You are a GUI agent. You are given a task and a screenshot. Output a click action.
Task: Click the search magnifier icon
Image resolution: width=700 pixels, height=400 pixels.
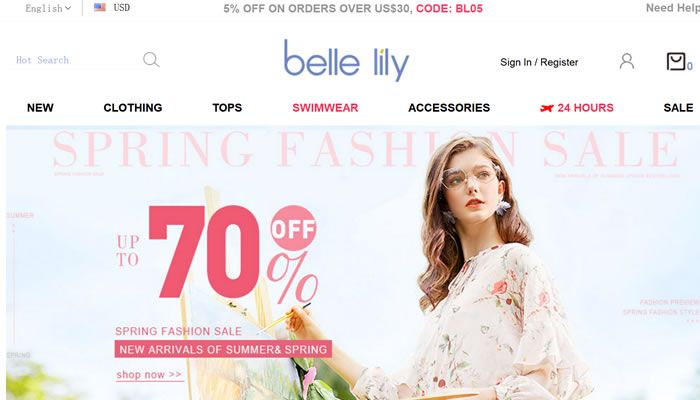click(x=151, y=59)
